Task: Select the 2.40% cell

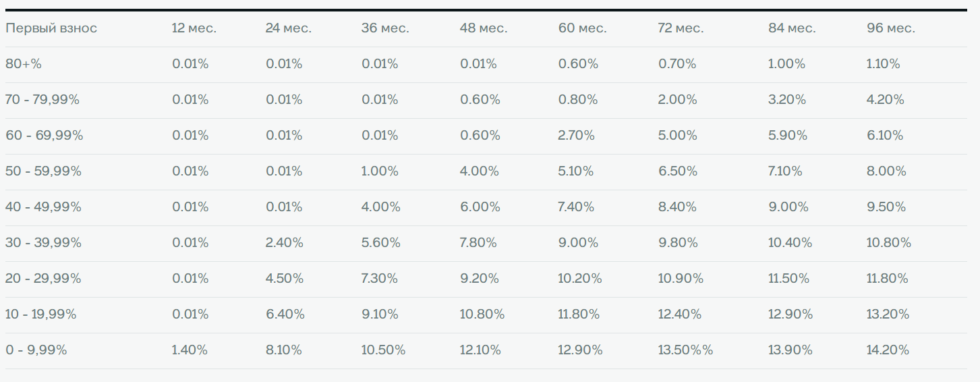Action: 285,243
